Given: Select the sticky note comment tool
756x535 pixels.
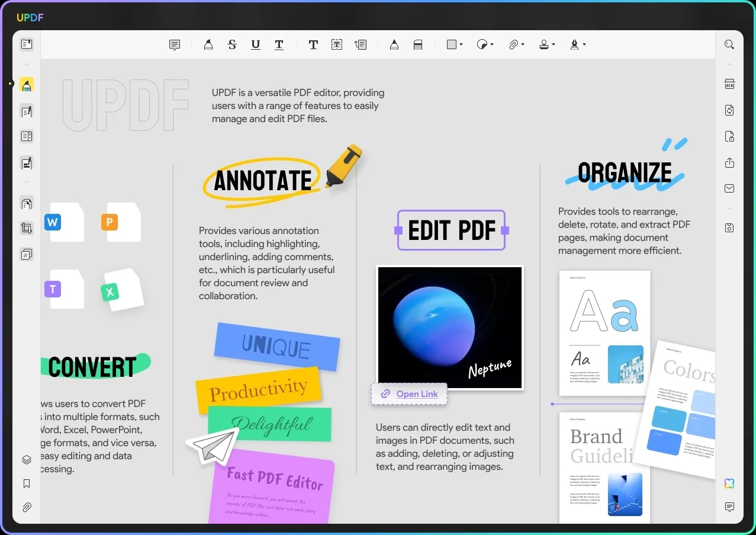Looking at the screenshot, I should [x=174, y=44].
